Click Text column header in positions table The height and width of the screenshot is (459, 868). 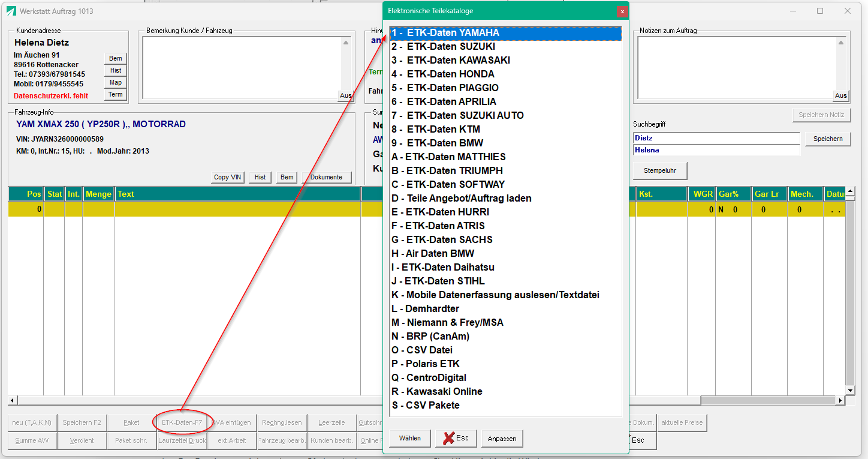pyautogui.click(x=237, y=194)
